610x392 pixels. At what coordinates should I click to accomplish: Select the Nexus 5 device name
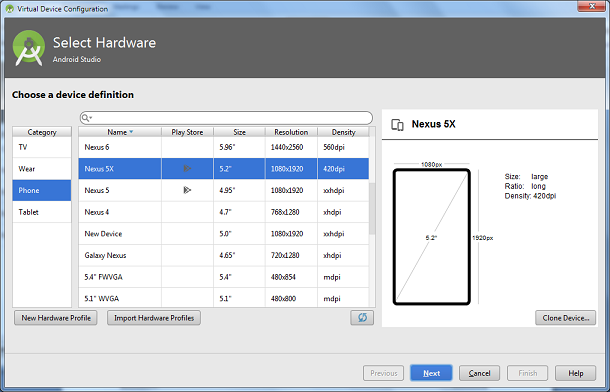tap(97, 190)
